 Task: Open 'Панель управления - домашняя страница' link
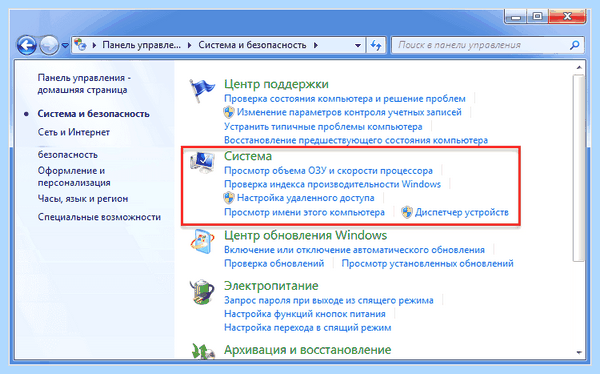pyautogui.click(x=84, y=84)
